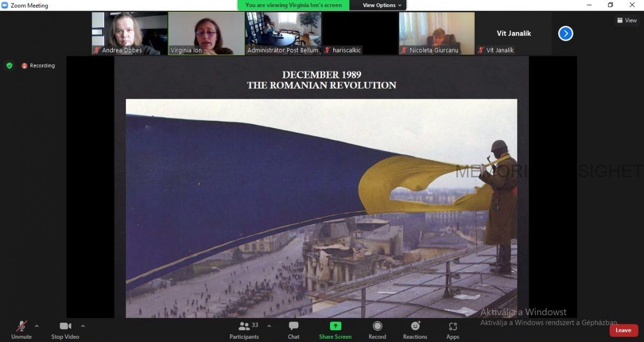Select the hariscalkic video tile
The image size is (644, 342).
360,33
